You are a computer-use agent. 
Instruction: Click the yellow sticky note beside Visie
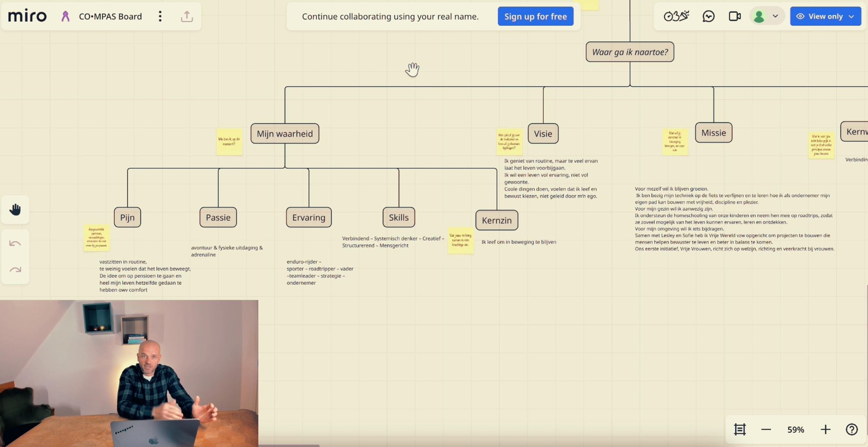point(509,142)
